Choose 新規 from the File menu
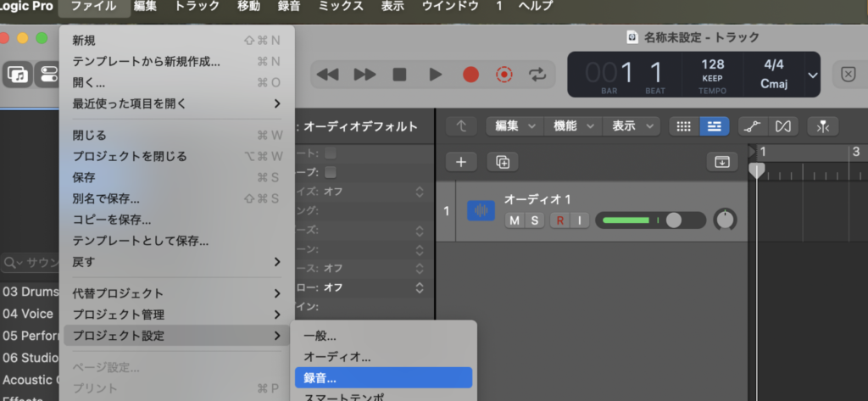Image resolution: width=868 pixels, height=401 pixels. 176,41
